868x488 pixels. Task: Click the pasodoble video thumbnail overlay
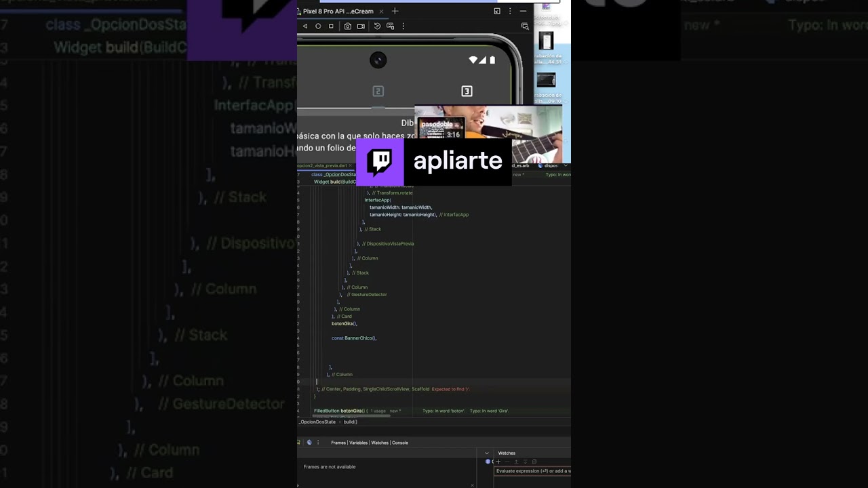(441, 129)
